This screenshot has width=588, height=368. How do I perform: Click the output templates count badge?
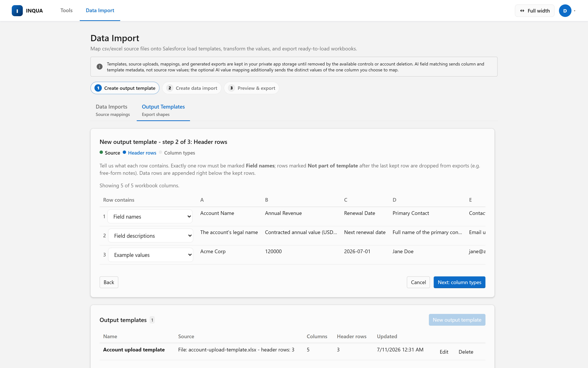point(152,320)
